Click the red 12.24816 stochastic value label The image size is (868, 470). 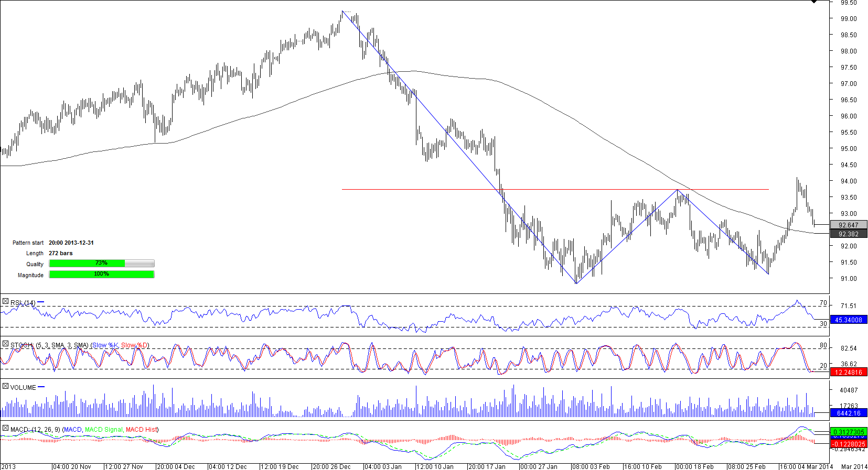[x=848, y=373]
